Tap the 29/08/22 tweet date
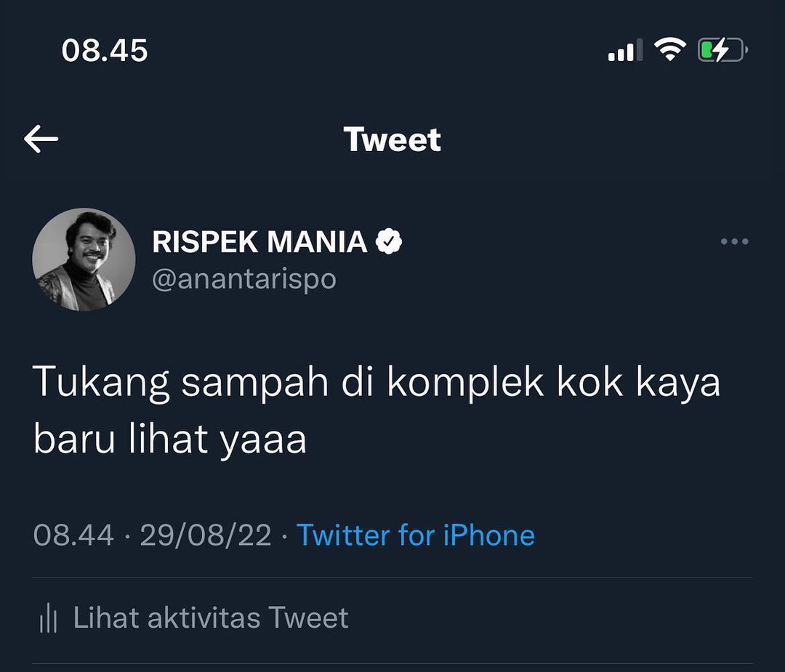Image resolution: width=785 pixels, height=672 pixels. point(206,536)
